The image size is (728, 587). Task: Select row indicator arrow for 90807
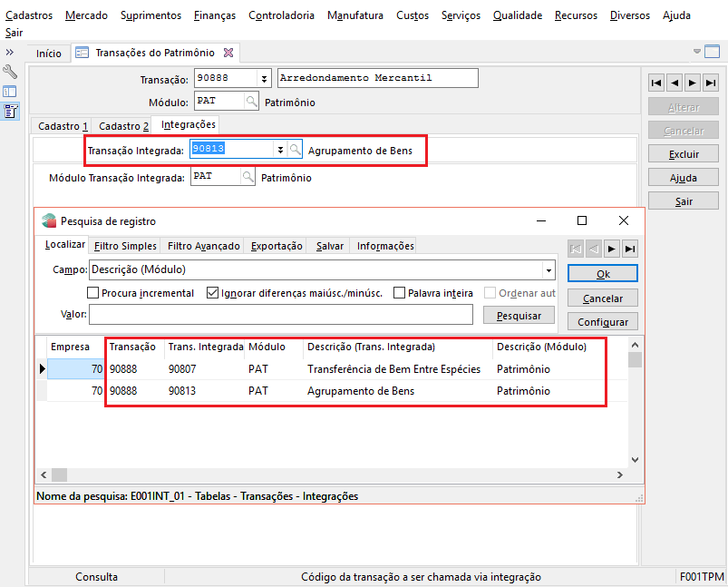click(42, 369)
